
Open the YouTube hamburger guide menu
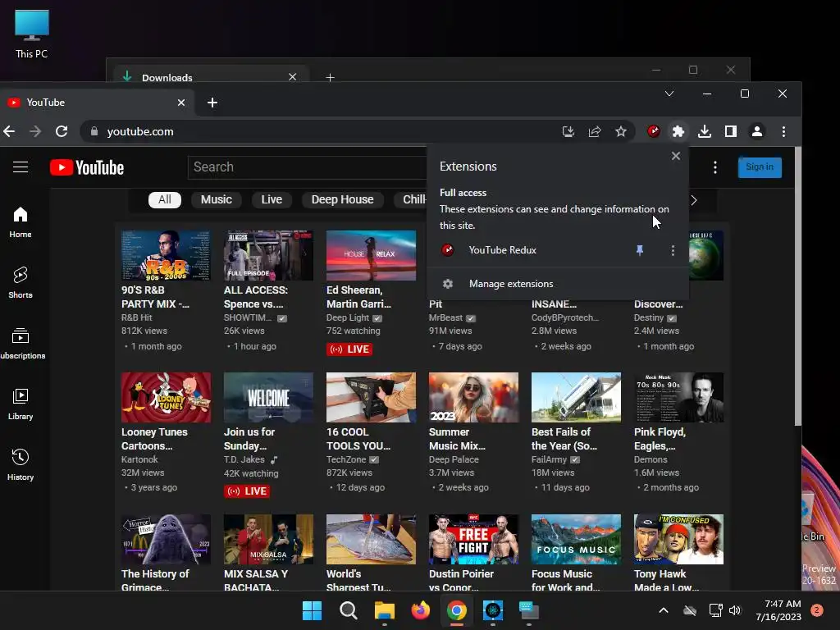21,167
